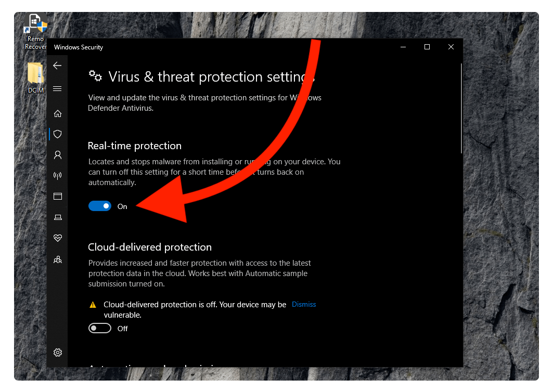Minimize the Windows Security window
Image resolution: width=553 pixels, height=392 pixels.
(403, 47)
